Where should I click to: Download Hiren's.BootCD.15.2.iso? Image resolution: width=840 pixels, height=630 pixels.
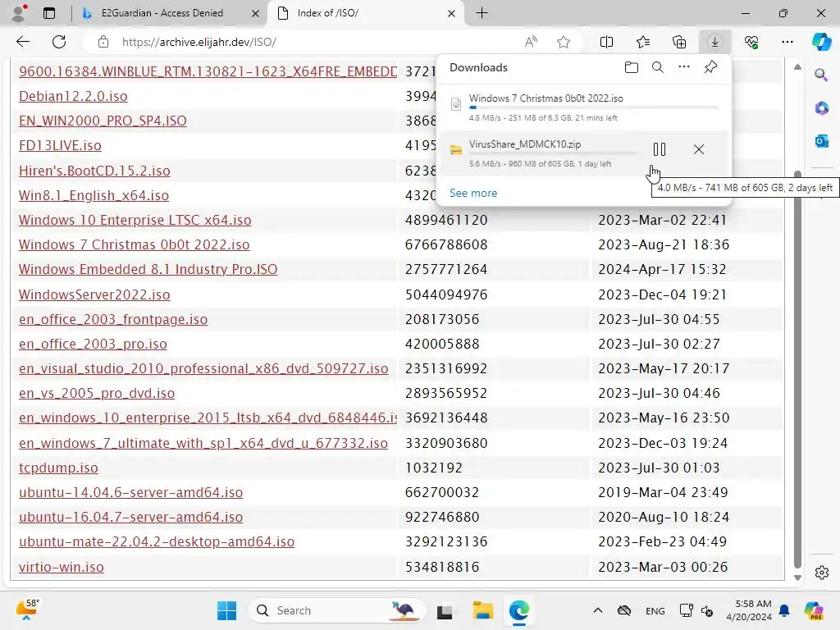pos(94,171)
